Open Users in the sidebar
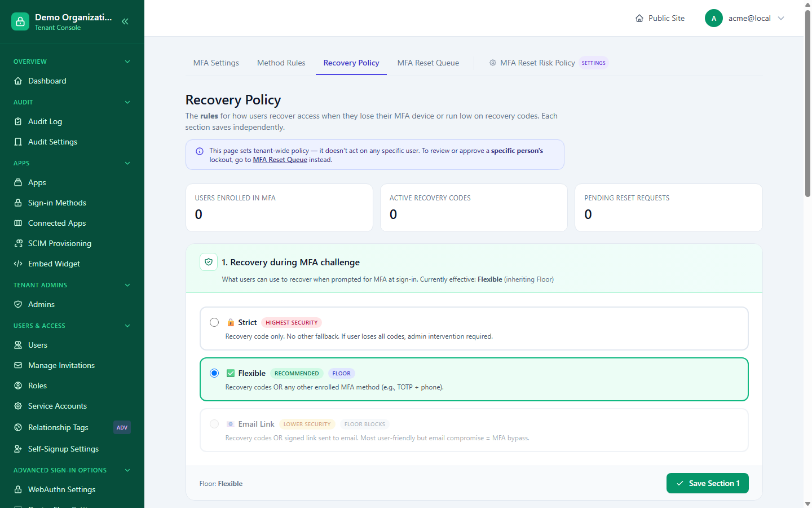812x508 pixels. point(72,345)
